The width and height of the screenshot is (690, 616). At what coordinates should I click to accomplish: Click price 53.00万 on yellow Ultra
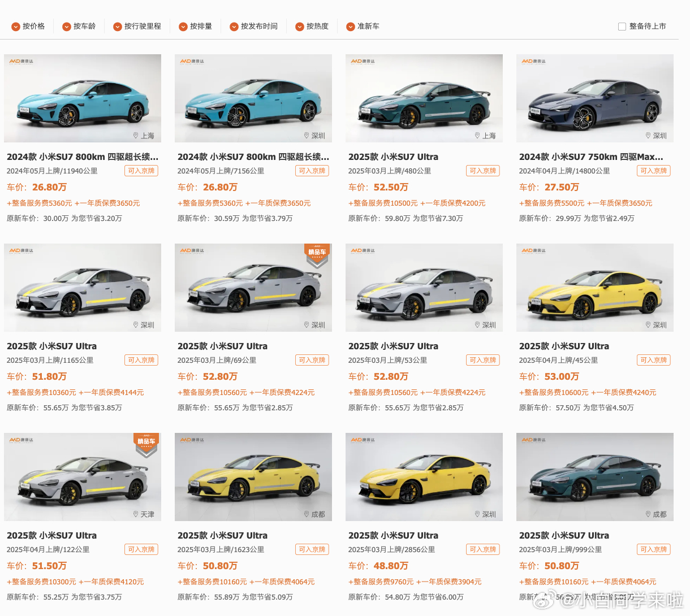(562, 376)
